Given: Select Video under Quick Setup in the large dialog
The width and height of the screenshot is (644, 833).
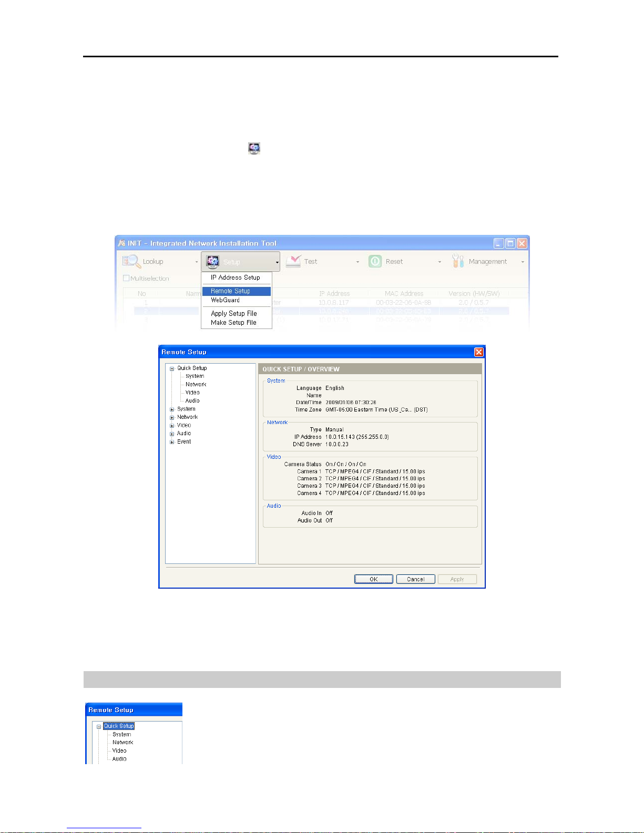Looking at the screenshot, I should point(192,393).
